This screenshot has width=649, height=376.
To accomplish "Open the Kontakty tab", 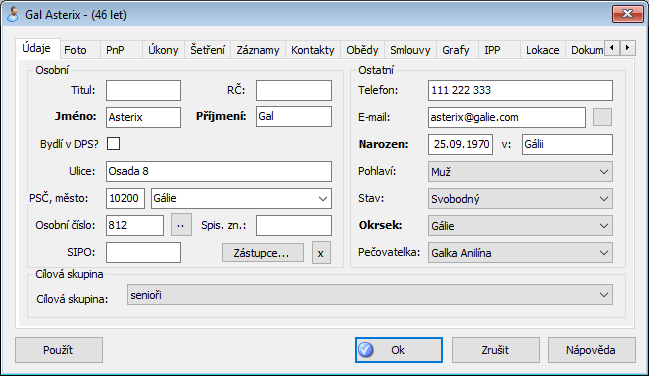I will [312, 50].
